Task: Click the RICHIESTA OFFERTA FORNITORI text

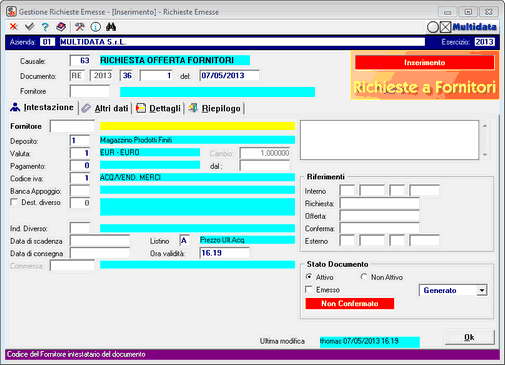Action: (167, 60)
